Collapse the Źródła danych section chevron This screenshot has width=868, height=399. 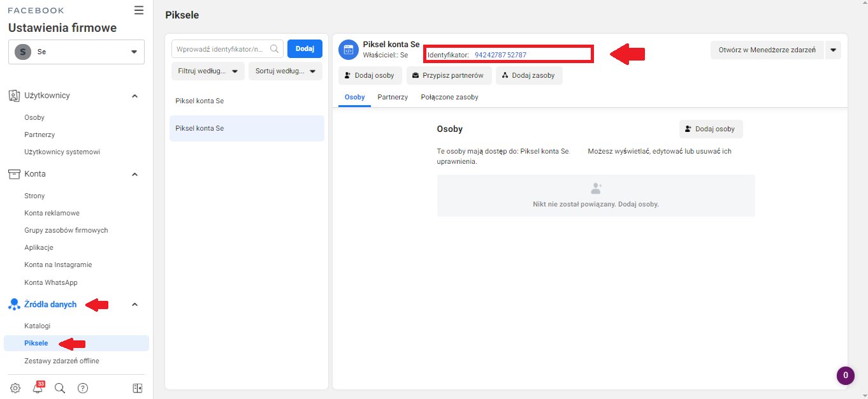tap(134, 305)
